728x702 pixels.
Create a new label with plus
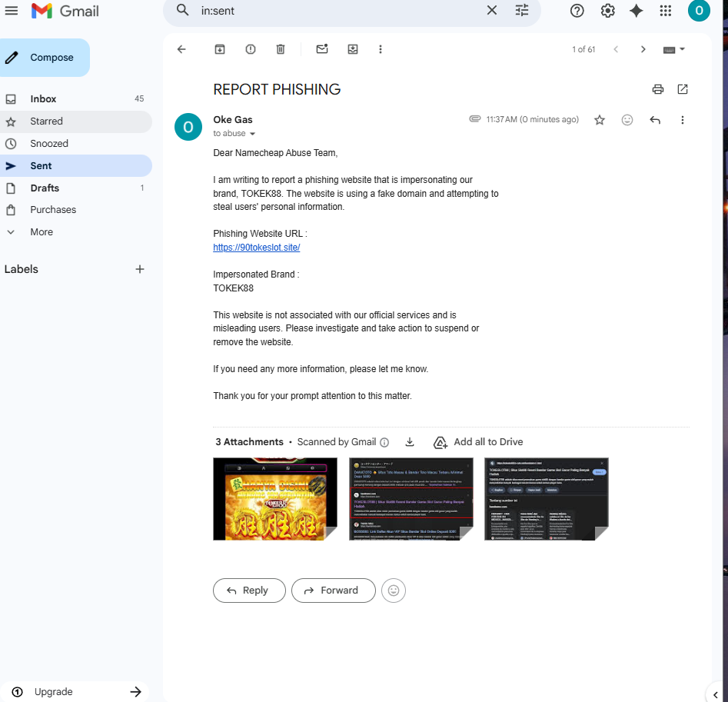coord(140,269)
